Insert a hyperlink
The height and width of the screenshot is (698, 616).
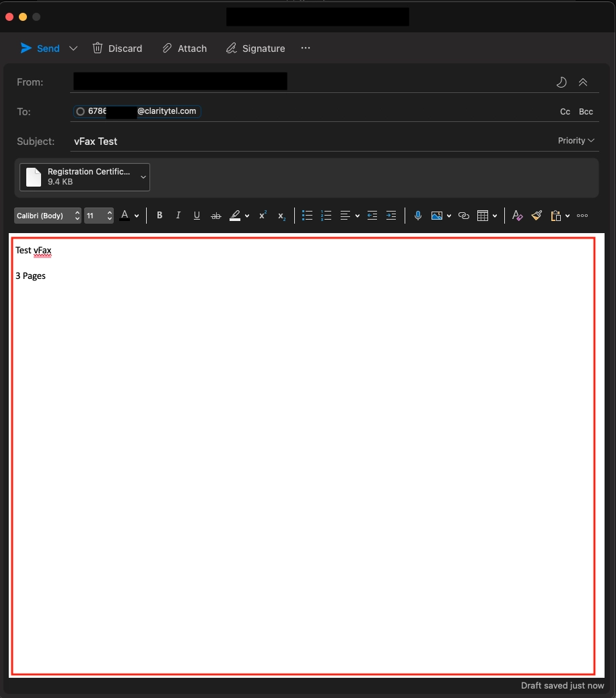pos(464,216)
